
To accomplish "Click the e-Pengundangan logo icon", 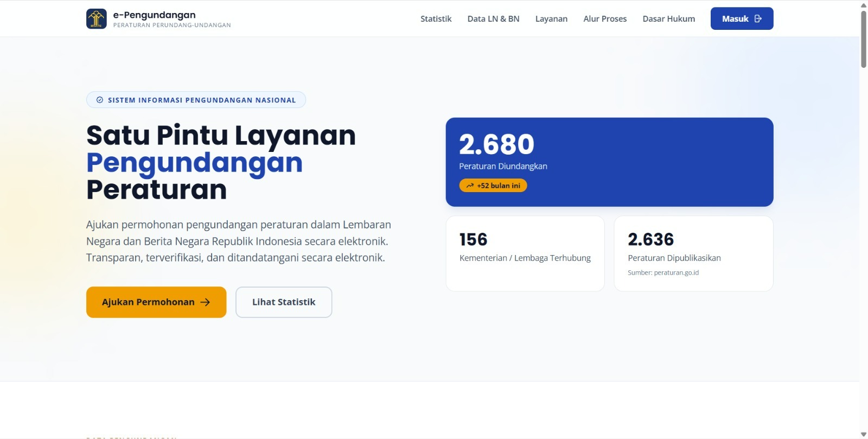I will (x=97, y=18).
